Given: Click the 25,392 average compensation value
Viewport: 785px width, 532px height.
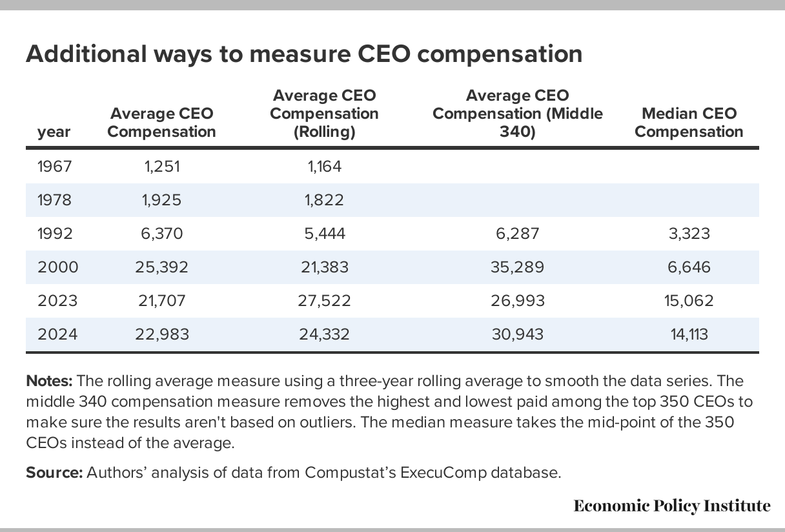Looking at the screenshot, I should pos(161,267).
